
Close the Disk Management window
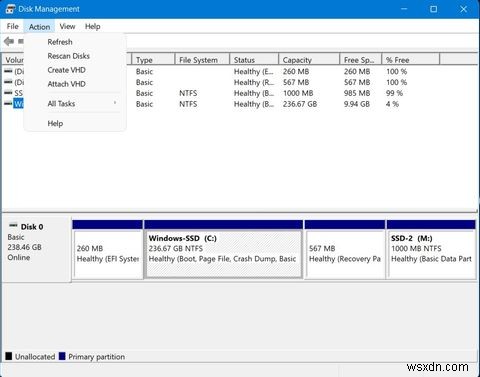pos(463,9)
